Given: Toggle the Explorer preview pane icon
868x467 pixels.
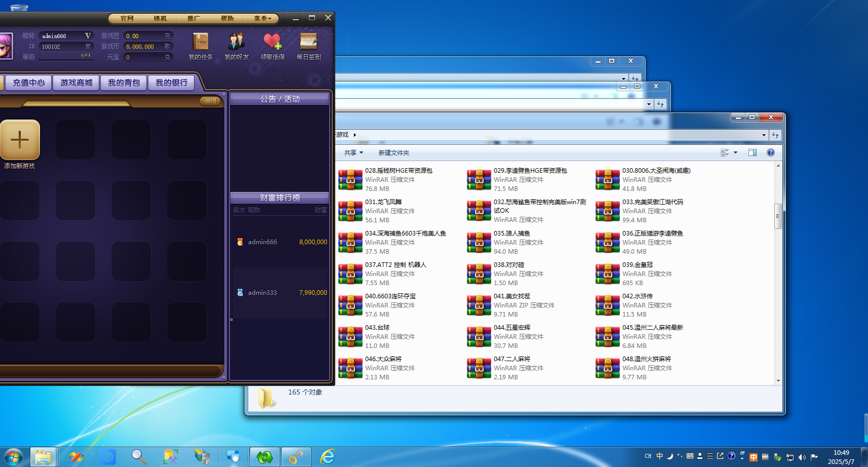Looking at the screenshot, I should pos(753,152).
